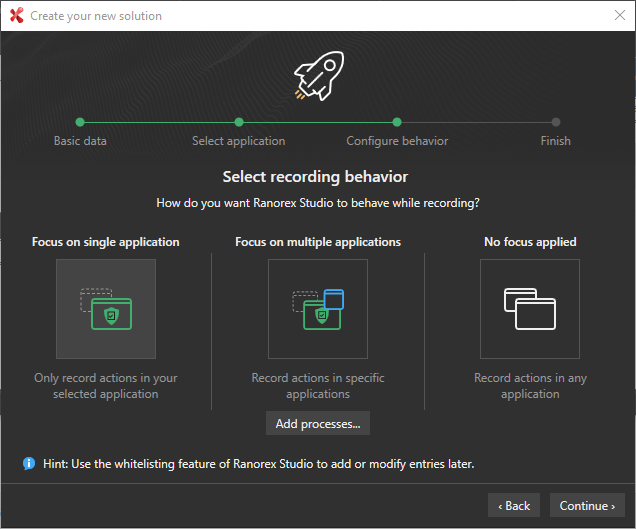Click the Configure behavior step dot
The height and width of the screenshot is (529, 636).
click(x=397, y=122)
